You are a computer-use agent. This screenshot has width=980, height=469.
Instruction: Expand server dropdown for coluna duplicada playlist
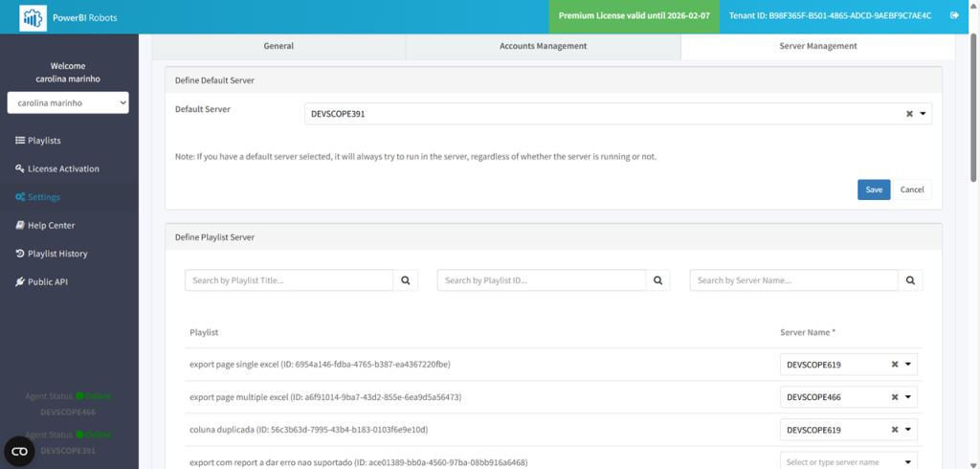tap(908, 430)
